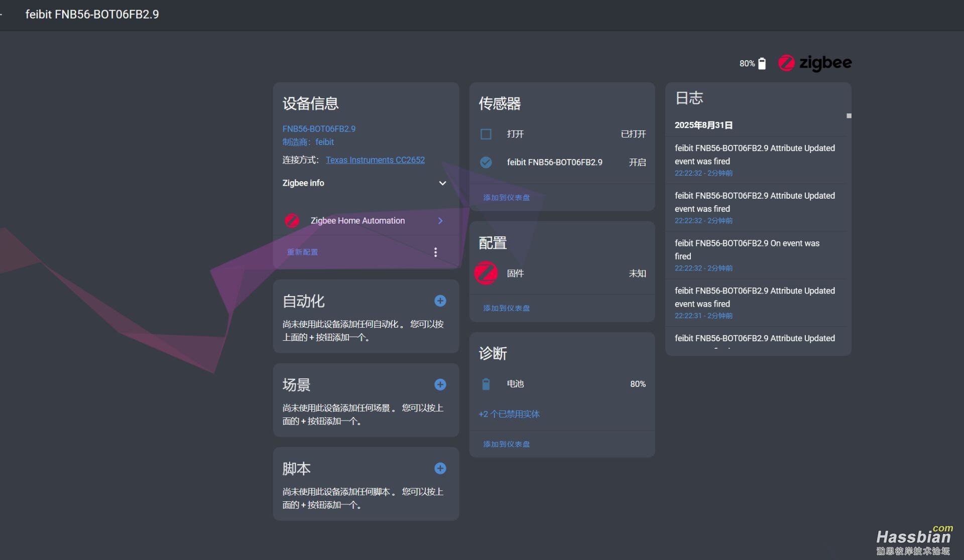
Task: Open the 电池 battery entity row
Action: [x=562, y=384]
